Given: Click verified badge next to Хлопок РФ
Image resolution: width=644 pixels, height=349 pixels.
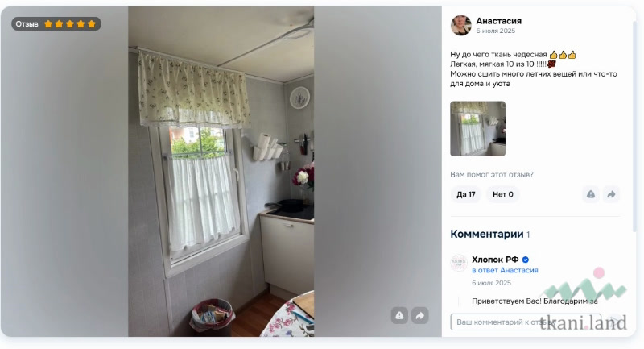Looking at the screenshot, I should click(x=526, y=260).
